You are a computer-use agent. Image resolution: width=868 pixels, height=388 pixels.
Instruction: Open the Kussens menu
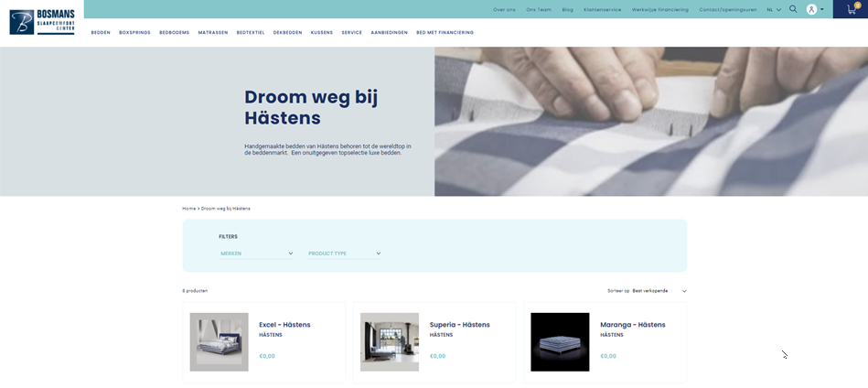(322, 33)
